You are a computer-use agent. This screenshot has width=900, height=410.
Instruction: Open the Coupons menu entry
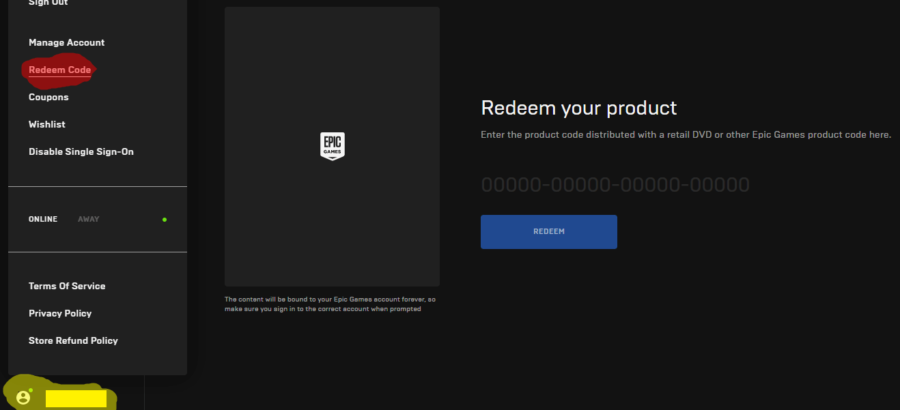coord(49,97)
